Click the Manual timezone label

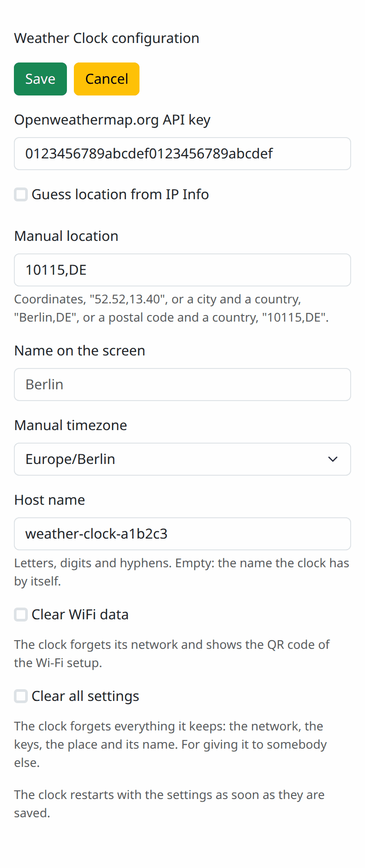coord(71,425)
